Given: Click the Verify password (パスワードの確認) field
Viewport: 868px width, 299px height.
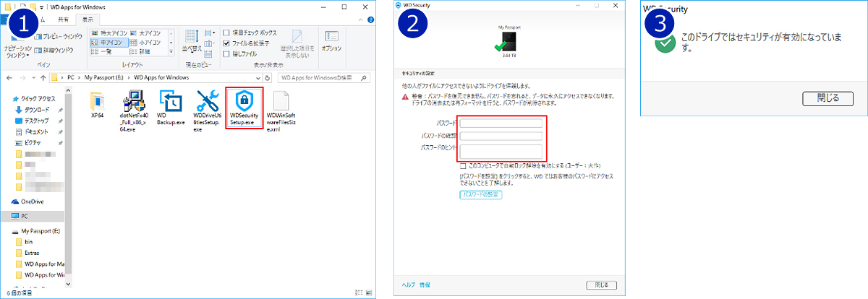Looking at the screenshot, I should (x=501, y=135).
